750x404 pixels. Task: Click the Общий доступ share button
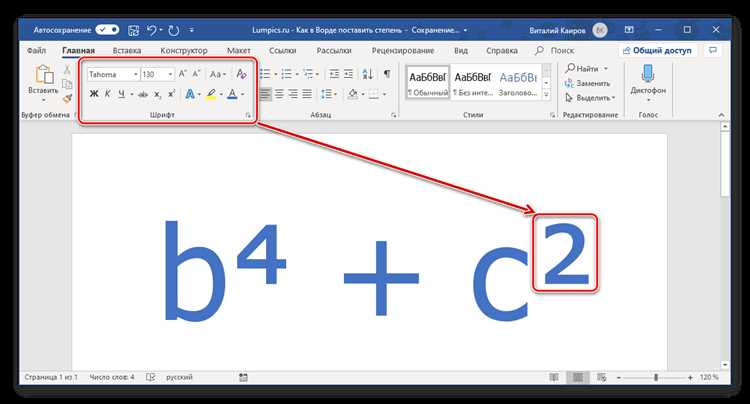click(658, 50)
